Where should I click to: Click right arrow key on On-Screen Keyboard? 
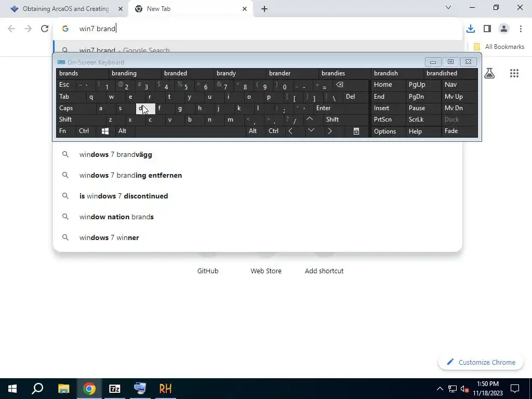330,131
